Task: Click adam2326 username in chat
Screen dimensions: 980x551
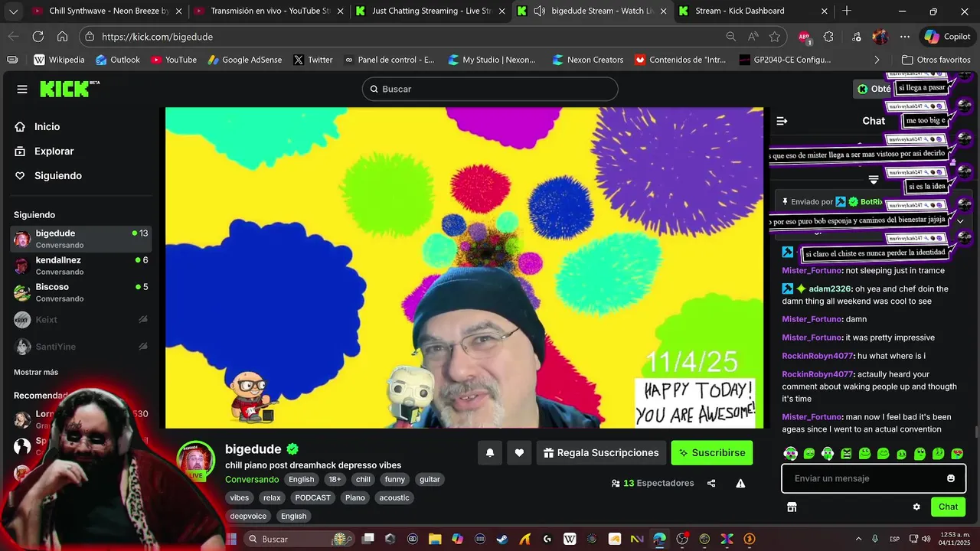Action: pyautogui.click(x=830, y=289)
